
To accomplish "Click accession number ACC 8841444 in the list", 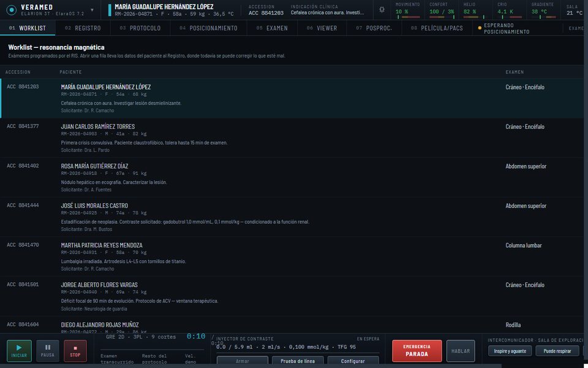I will click(23, 205).
